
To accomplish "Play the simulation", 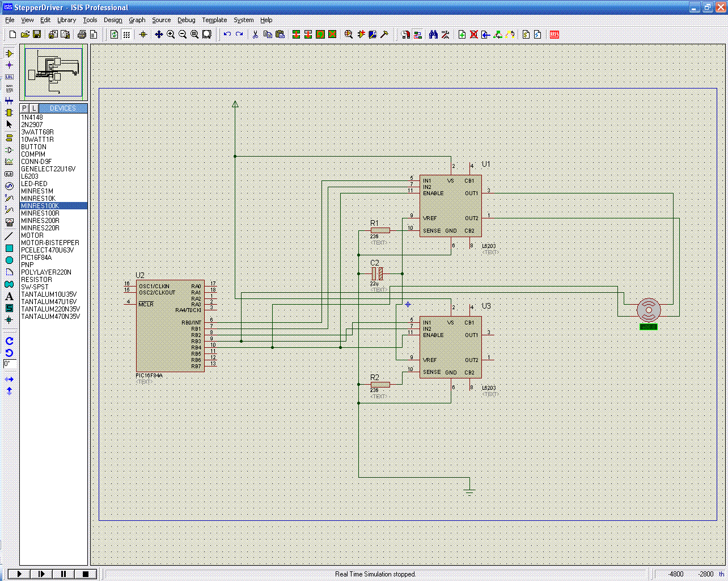I will [x=19, y=574].
